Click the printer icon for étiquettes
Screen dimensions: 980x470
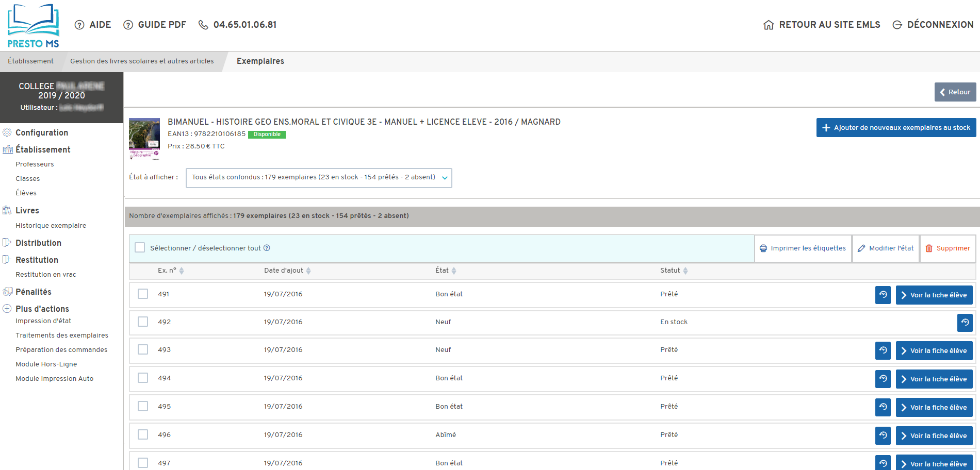pos(763,248)
